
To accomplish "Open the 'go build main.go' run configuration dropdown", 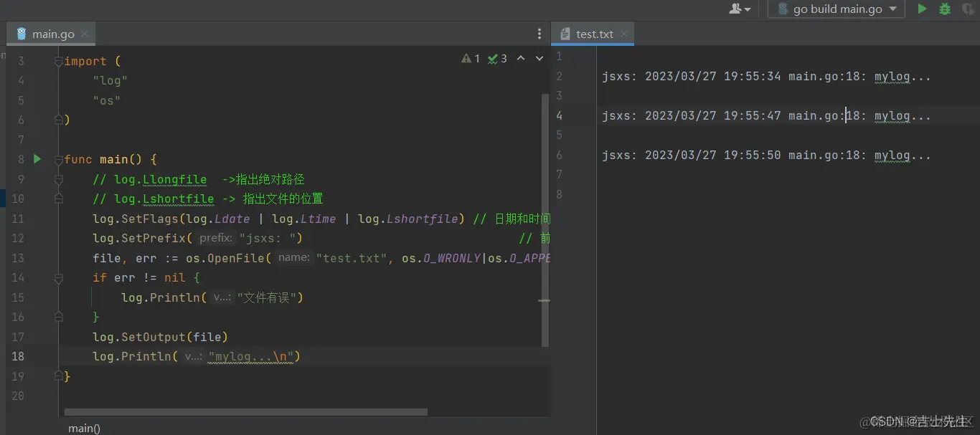I will pyautogui.click(x=837, y=9).
